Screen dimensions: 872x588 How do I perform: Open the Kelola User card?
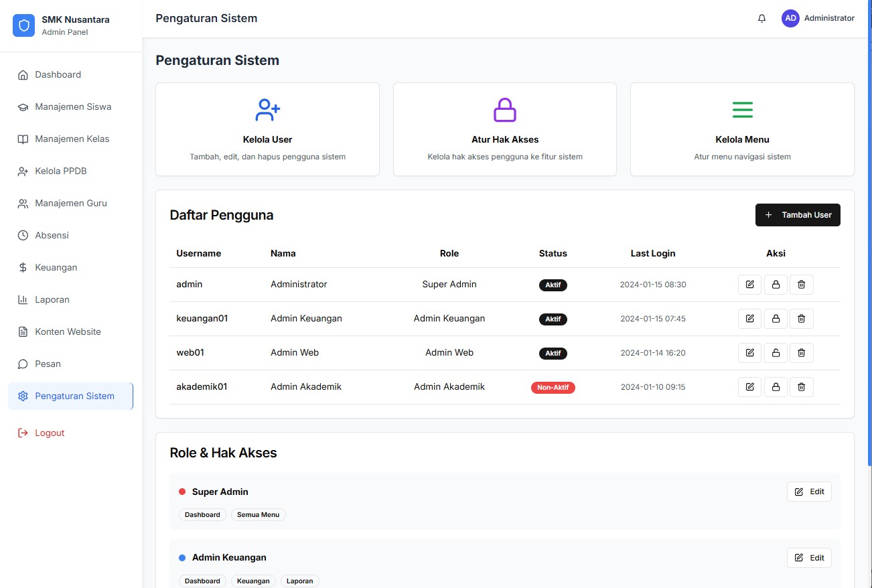(x=267, y=129)
